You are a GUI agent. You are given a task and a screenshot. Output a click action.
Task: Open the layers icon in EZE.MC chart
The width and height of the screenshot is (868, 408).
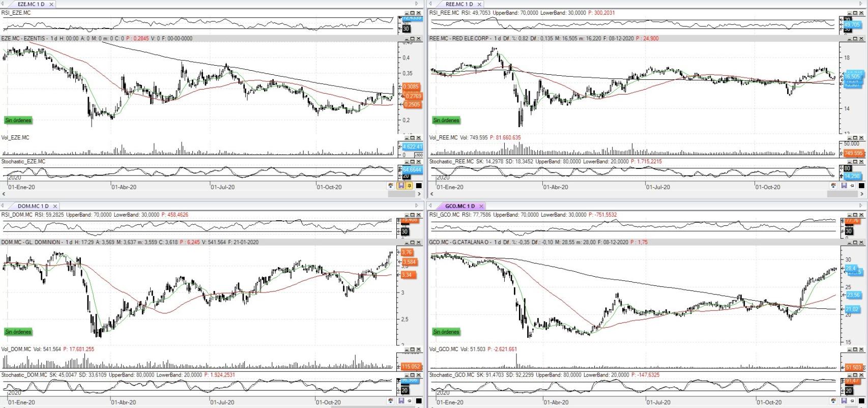coord(391,186)
